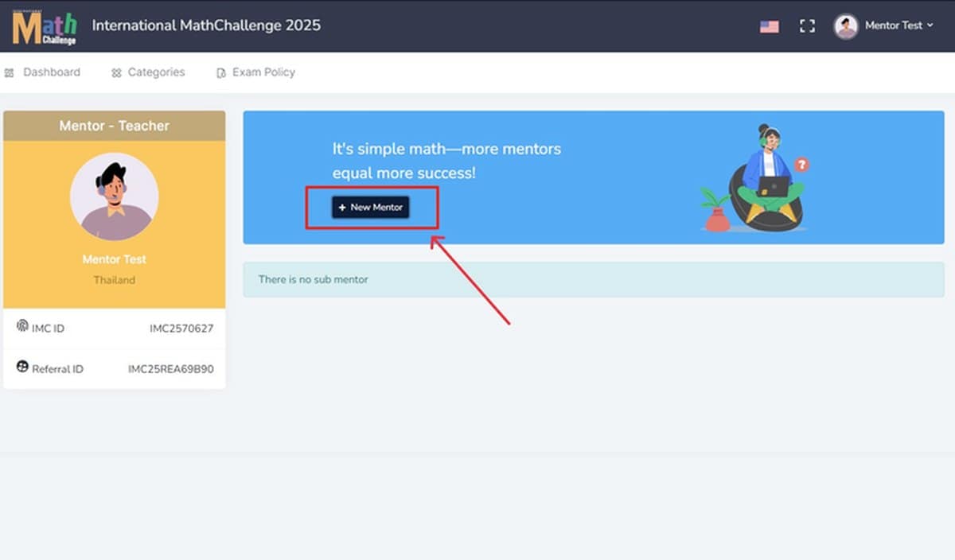The image size is (955, 560).
Task: Click the International MathChallenge 2025 title
Action: (x=206, y=25)
